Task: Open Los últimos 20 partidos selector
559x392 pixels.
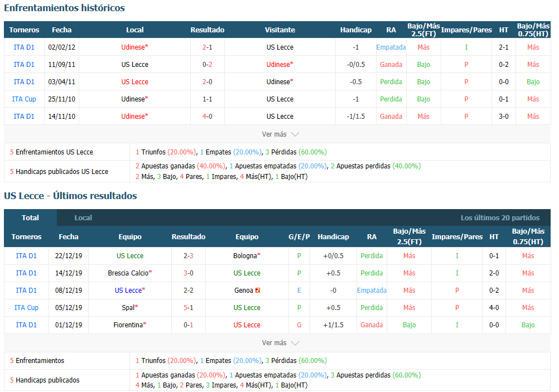Action: [x=500, y=217]
